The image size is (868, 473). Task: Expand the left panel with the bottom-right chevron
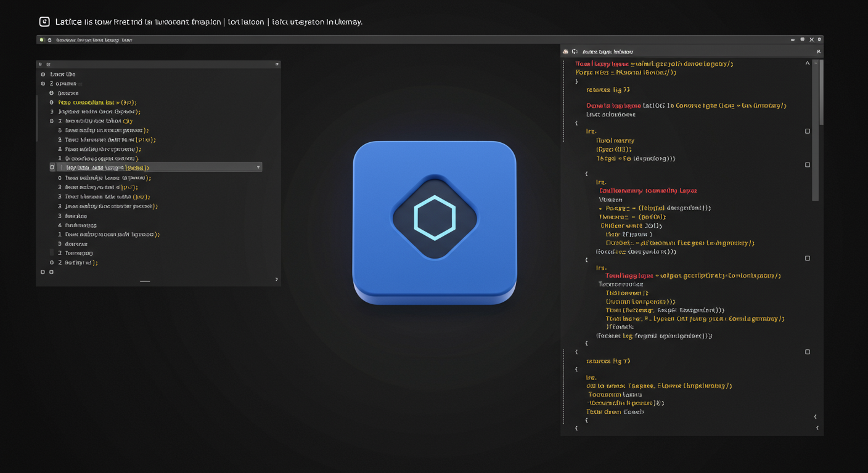(x=276, y=280)
